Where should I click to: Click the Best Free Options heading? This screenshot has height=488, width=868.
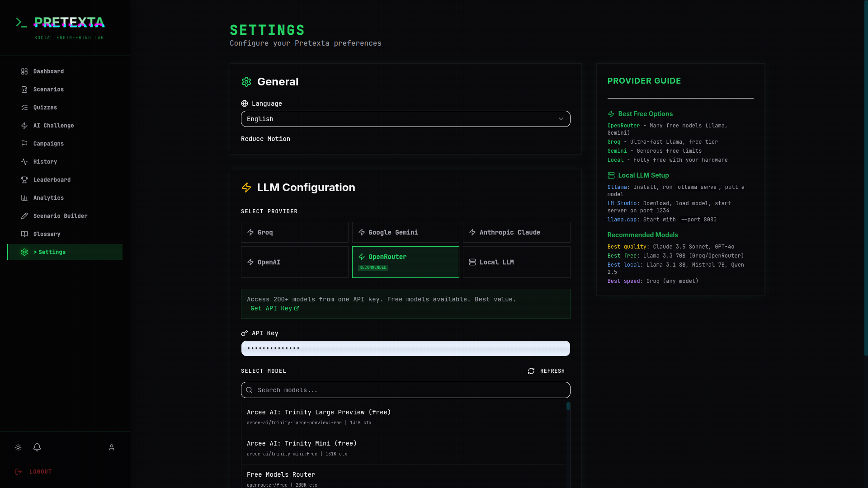(645, 114)
